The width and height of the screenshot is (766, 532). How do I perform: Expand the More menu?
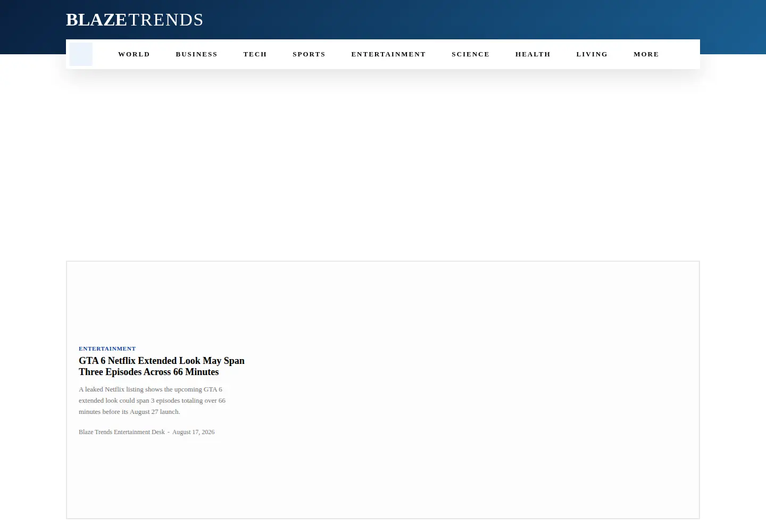(646, 54)
